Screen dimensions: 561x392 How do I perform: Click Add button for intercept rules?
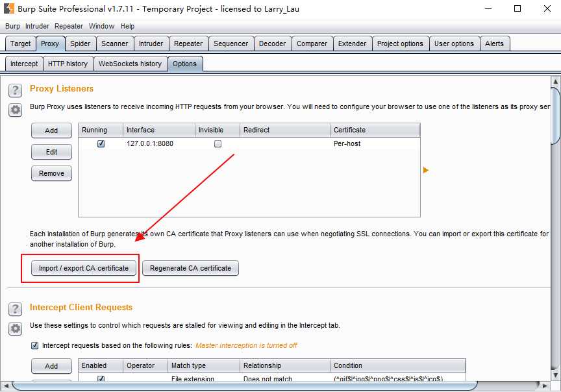pos(51,366)
